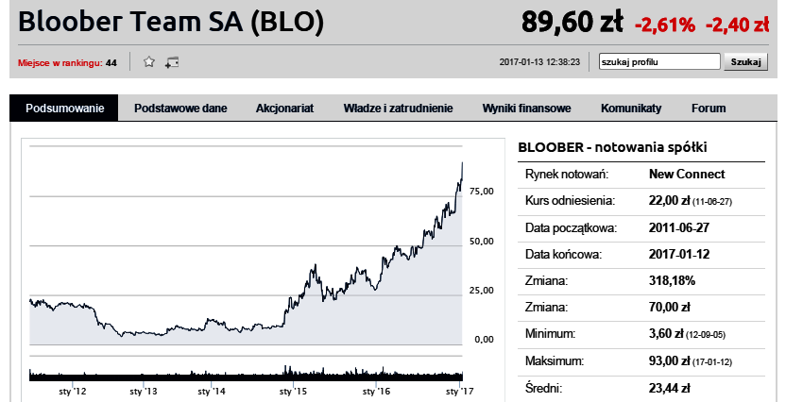This screenshot has height=402, width=786.
Task: Click the sty '12 chart axis marker
Action: coord(73,391)
